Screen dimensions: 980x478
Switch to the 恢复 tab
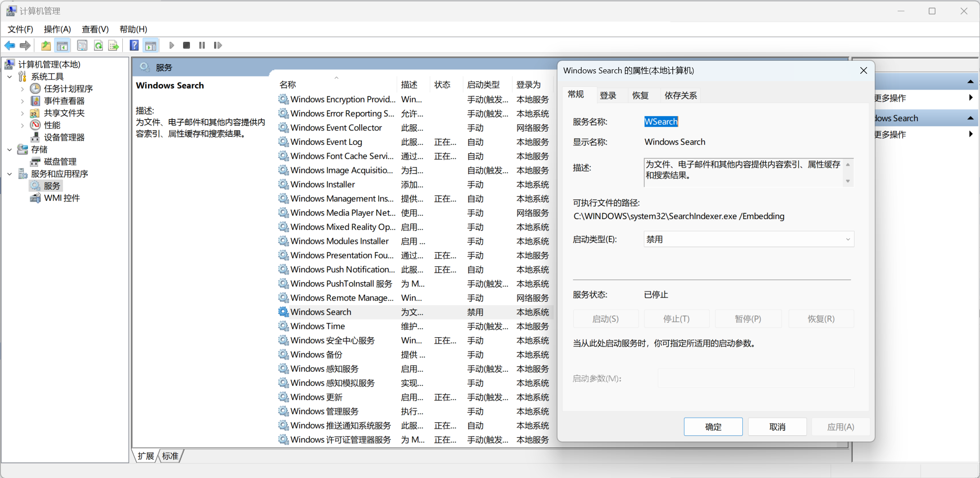(640, 95)
